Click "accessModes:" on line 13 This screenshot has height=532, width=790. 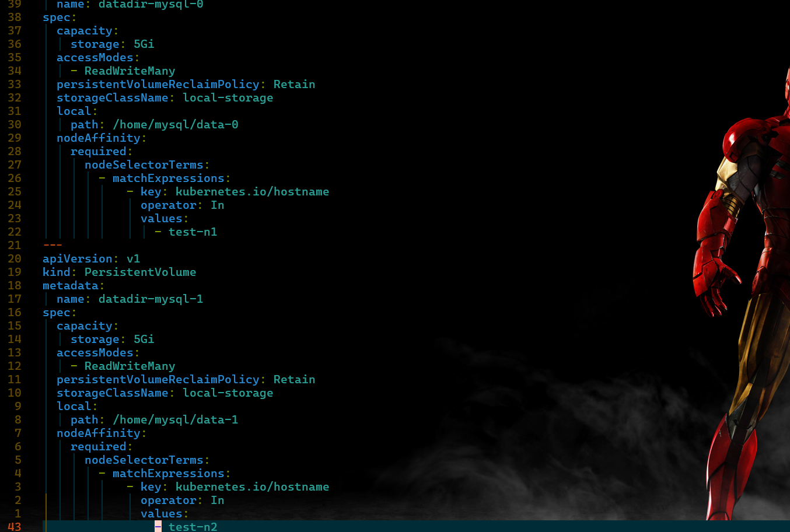[x=98, y=352]
